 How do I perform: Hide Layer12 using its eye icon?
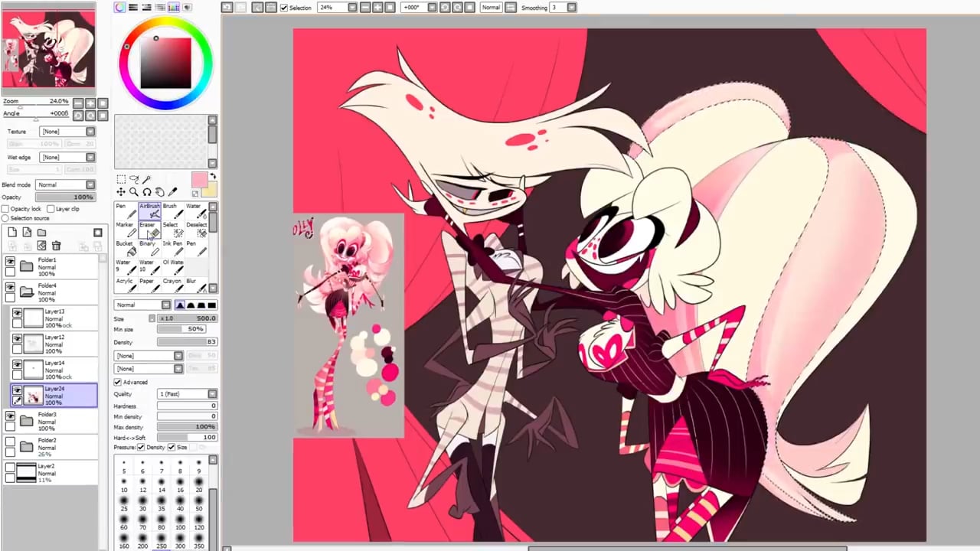click(17, 338)
